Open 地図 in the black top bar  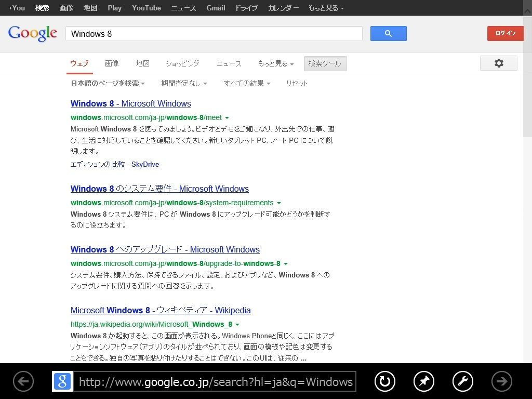click(x=90, y=8)
